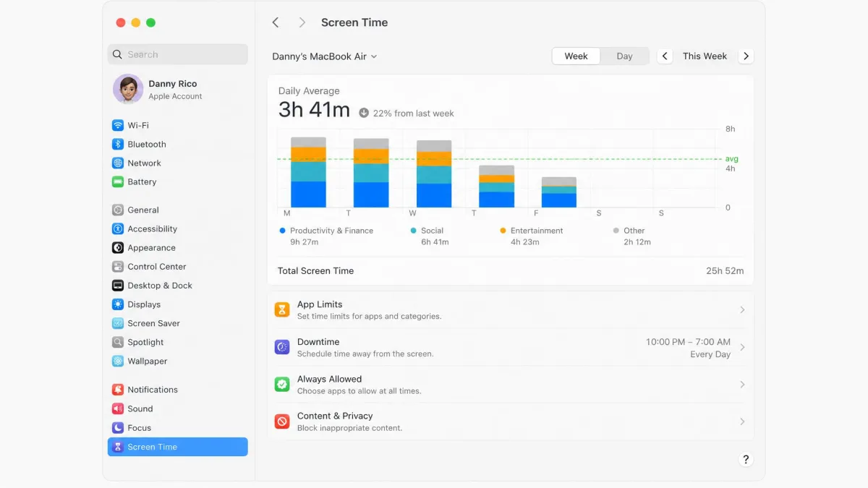Click the Appearance icon
868x488 pixels.
(118, 247)
